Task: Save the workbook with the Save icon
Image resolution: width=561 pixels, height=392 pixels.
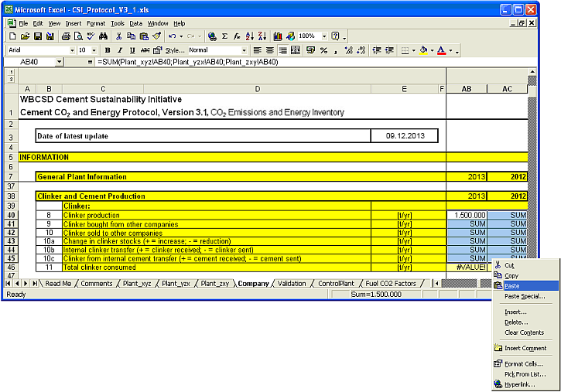Action: point(38,36)
